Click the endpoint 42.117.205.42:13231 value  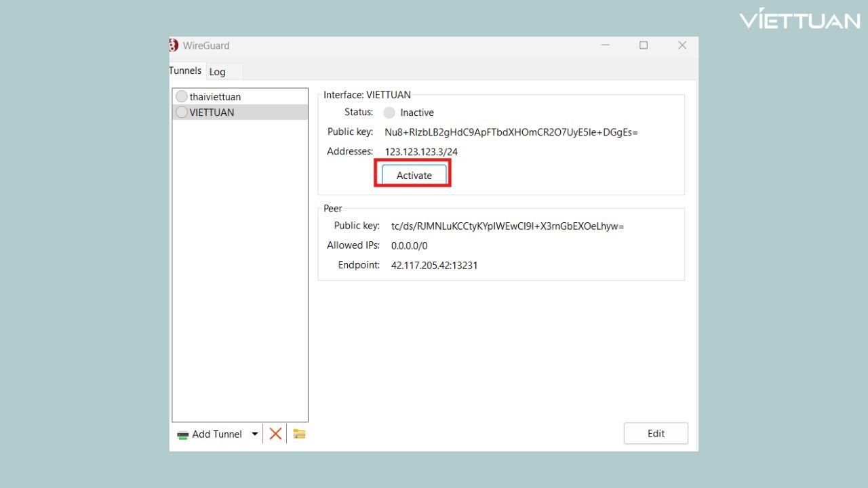coord(434,266)
